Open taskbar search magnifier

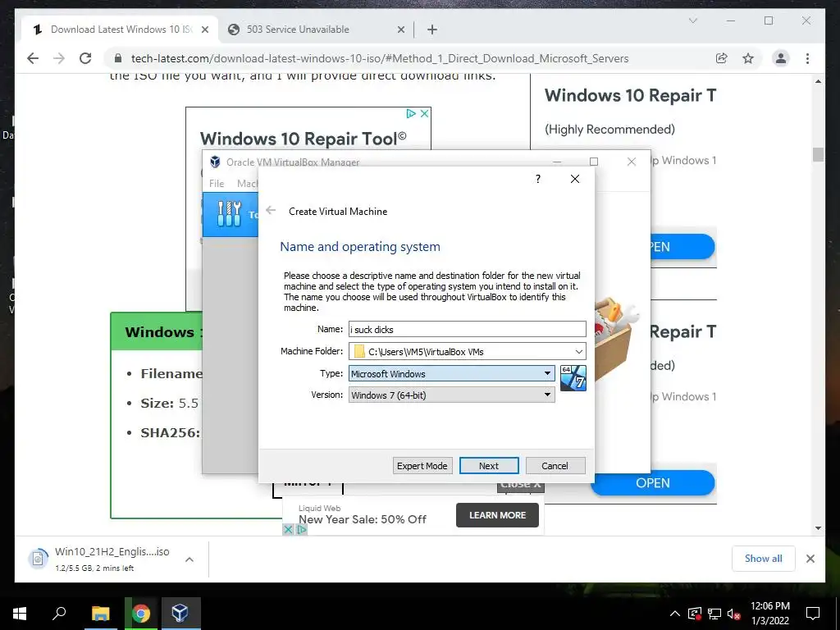pos(59,613)
